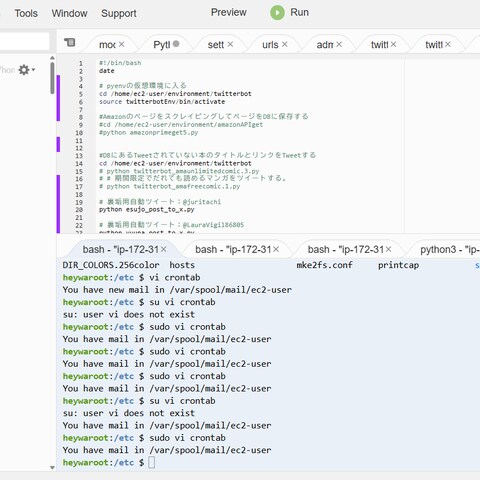Open the Window menu
The width and height of the screenshot is (480, 480).
(69, 13)
